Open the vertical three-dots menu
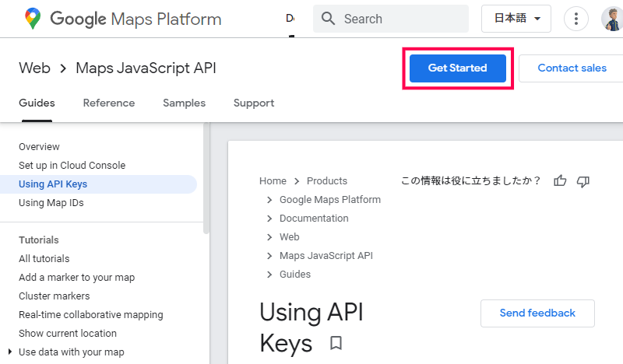This screenshot has height=364, width=623. 576,18
